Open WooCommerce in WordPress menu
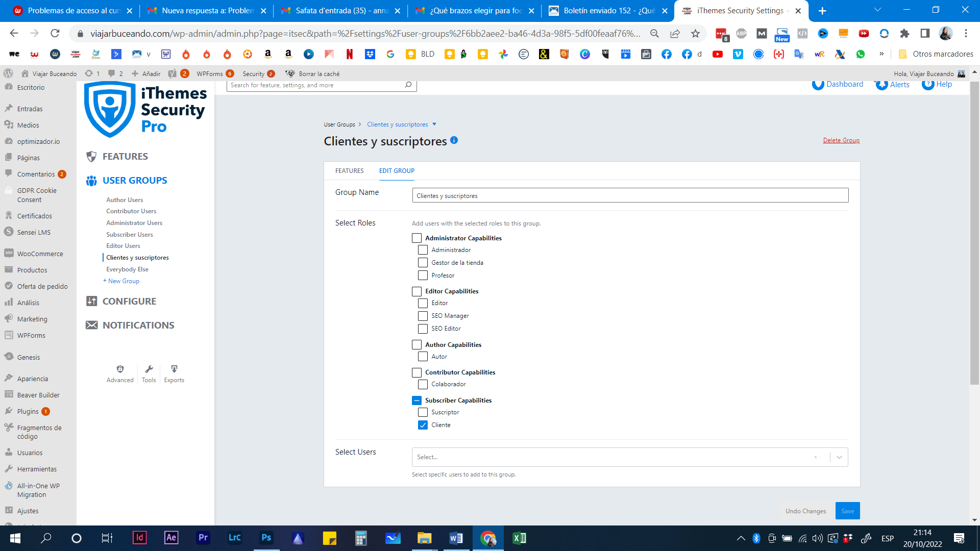This screenshot has width=980, height=551. (x=40, y=254)
